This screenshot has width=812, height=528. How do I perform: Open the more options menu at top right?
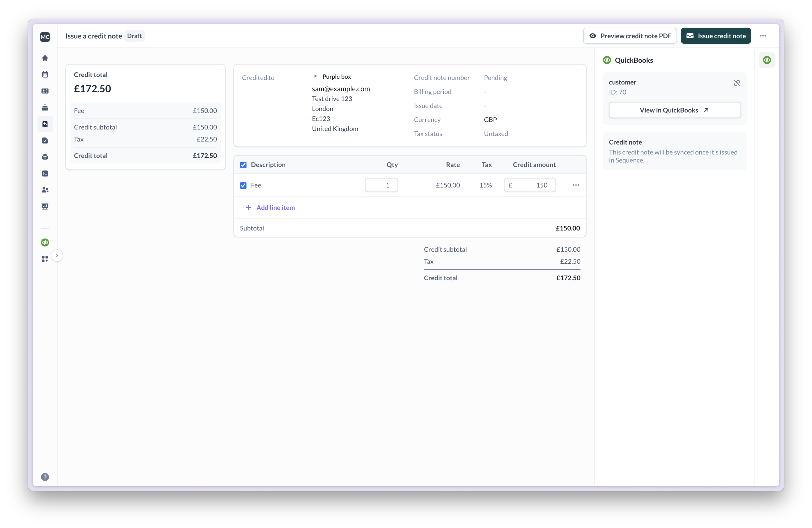click(x=763, y=35)
